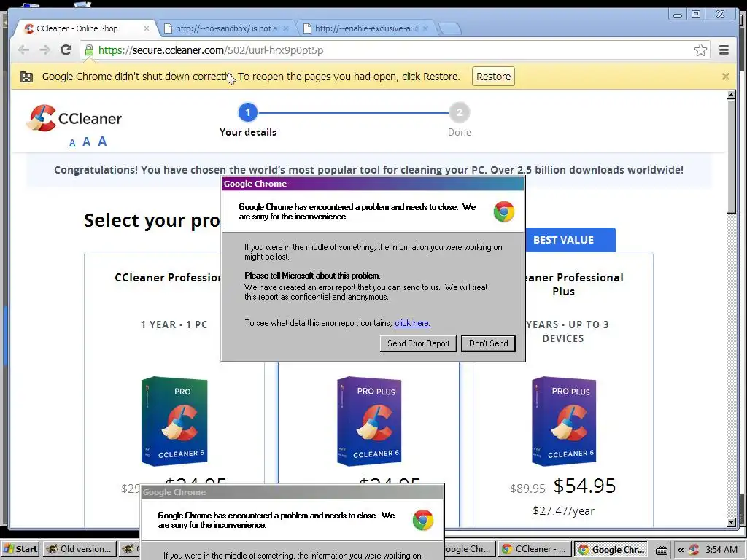Click Send Error Report button
Screen dimensions: 747x560
418,343
